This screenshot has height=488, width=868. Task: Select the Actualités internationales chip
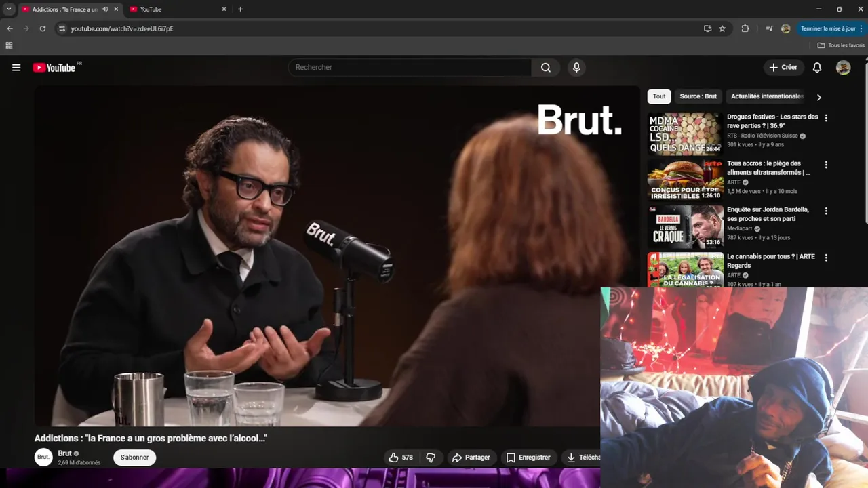767,96
